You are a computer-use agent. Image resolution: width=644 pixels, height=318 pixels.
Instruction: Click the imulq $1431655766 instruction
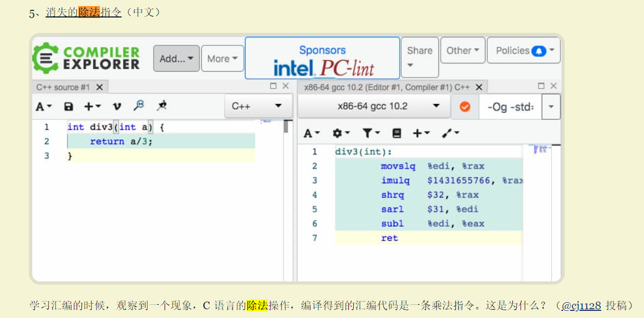point(452,181)
